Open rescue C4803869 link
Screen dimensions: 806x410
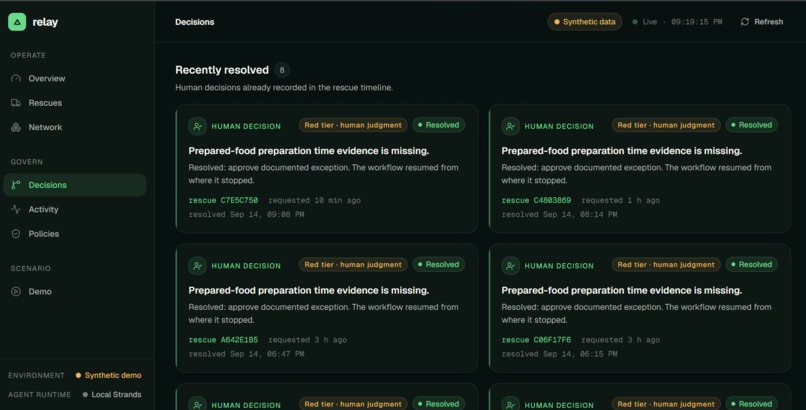point(536,200)
